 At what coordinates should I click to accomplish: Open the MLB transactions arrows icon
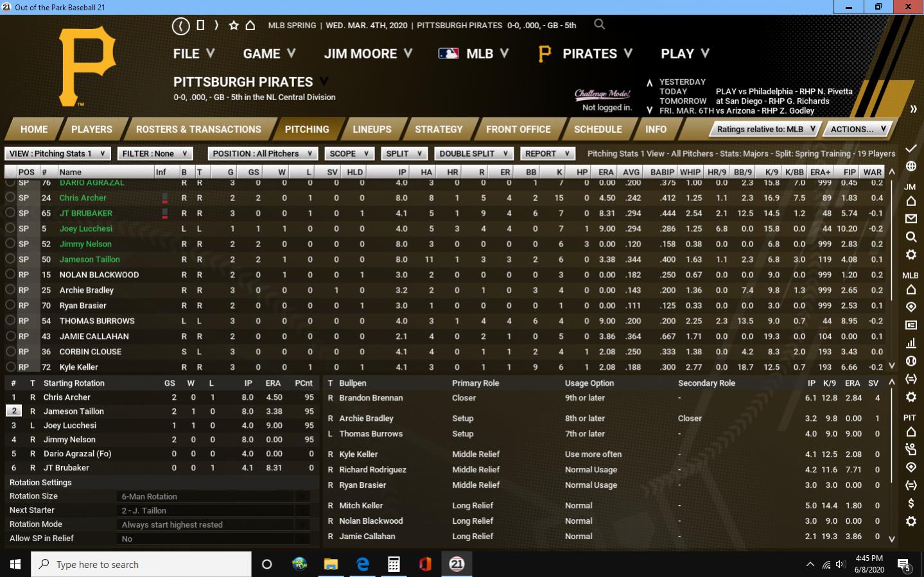pyautogui.click(x=911, y=379)
